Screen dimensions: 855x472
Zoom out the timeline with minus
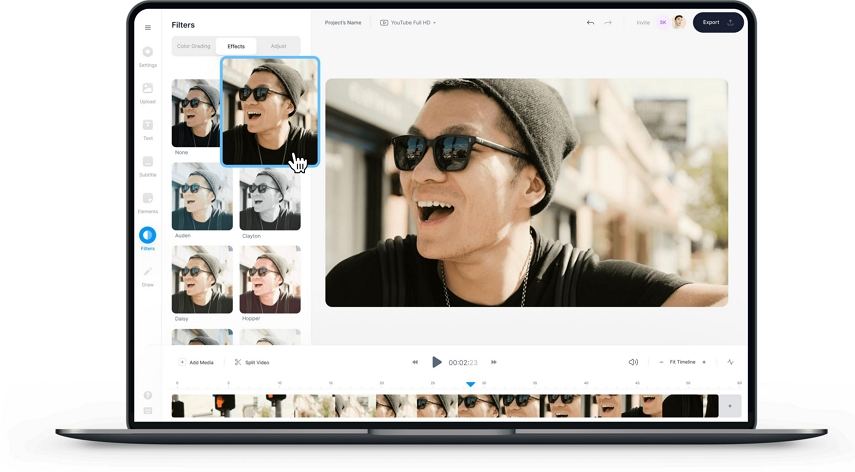(x=661, y=362)
